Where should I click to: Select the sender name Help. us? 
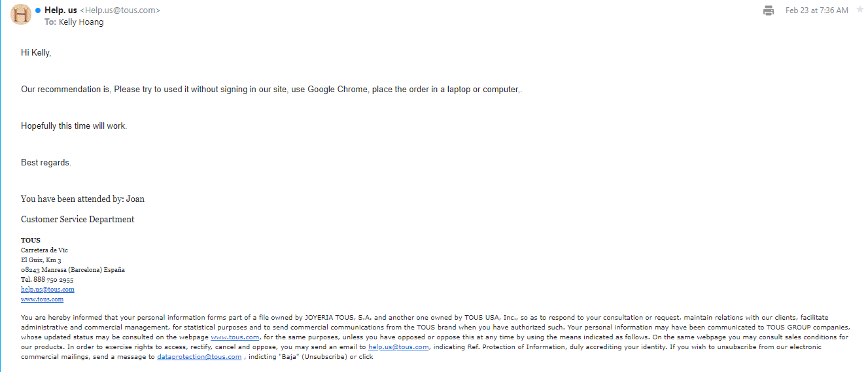[61, 10]
